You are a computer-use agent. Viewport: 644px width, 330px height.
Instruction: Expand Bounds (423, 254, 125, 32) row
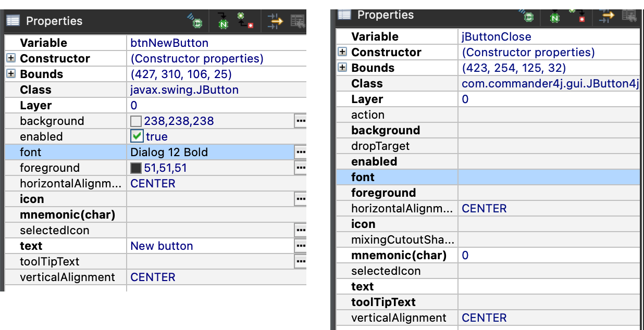[342, 68]
